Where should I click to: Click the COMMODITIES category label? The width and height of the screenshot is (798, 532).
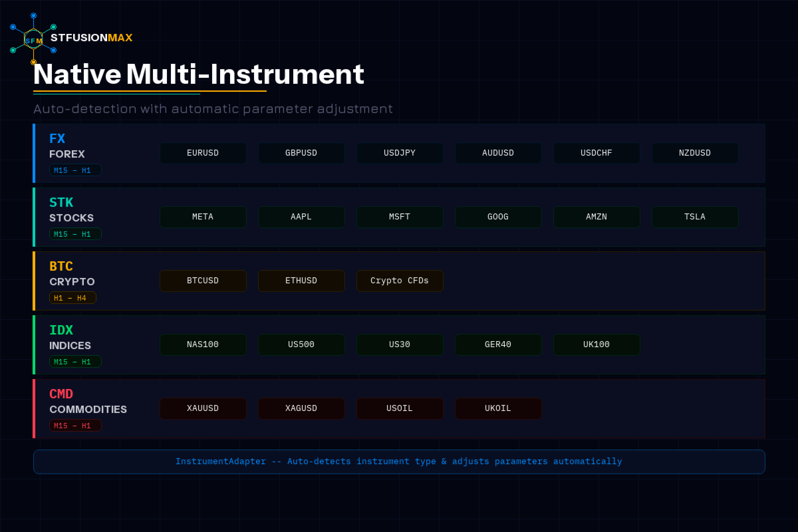[x=88, y=410]
